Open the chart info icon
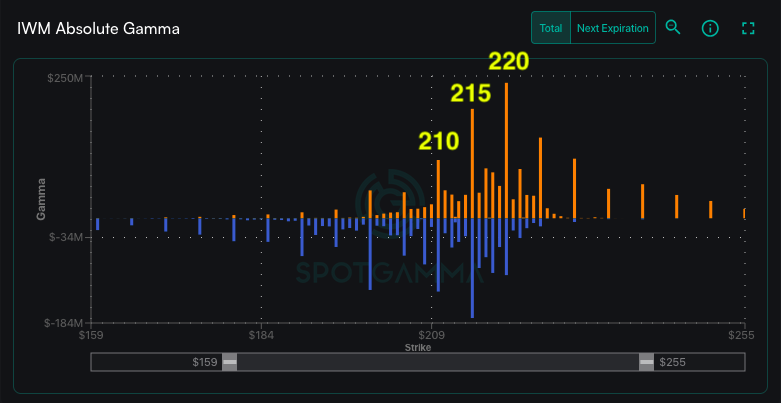 710,28
